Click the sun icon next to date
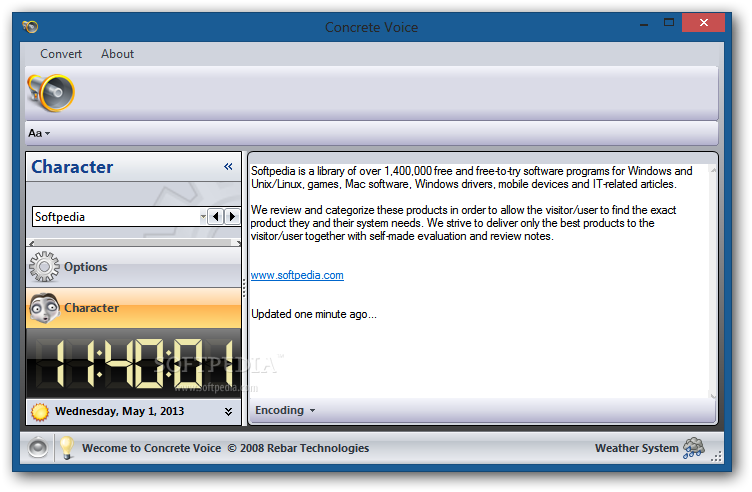The height and width of the screenshot is (492, 752). coord(40,411)
